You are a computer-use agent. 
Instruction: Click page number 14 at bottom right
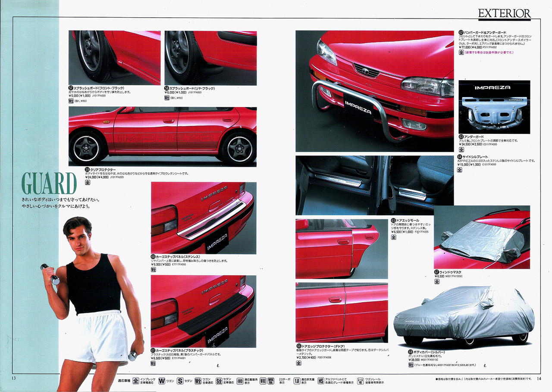tap(539, 379)
